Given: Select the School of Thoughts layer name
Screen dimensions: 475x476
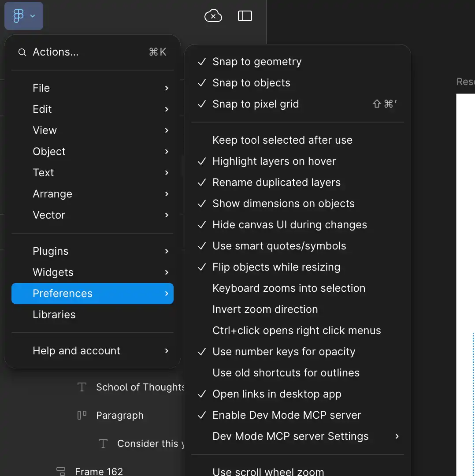Looking at the screenshot, I should click(x=140, y=387).
